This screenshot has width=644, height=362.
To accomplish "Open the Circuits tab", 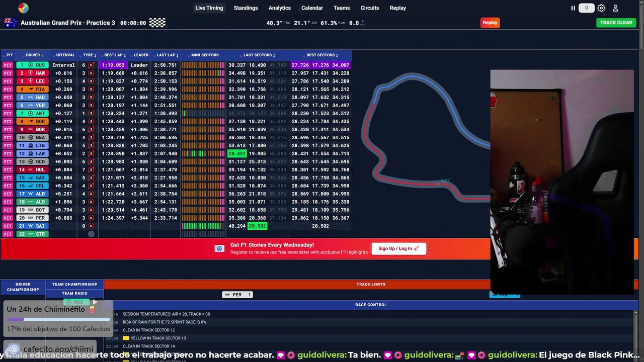I will [x=370, y=8].
